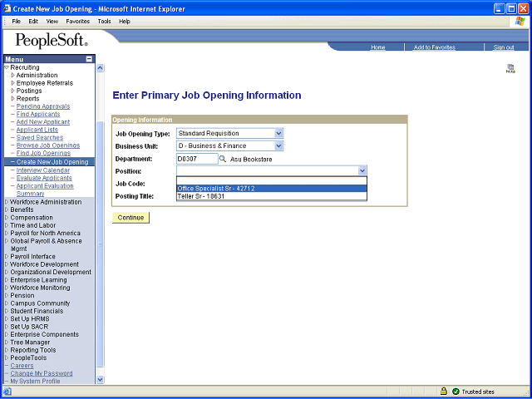Image resolution: width=532 pixels, height=399 pixels.
Task: Select Office Specialist Sr - 42712 option
Action: [x=272, y=189]
